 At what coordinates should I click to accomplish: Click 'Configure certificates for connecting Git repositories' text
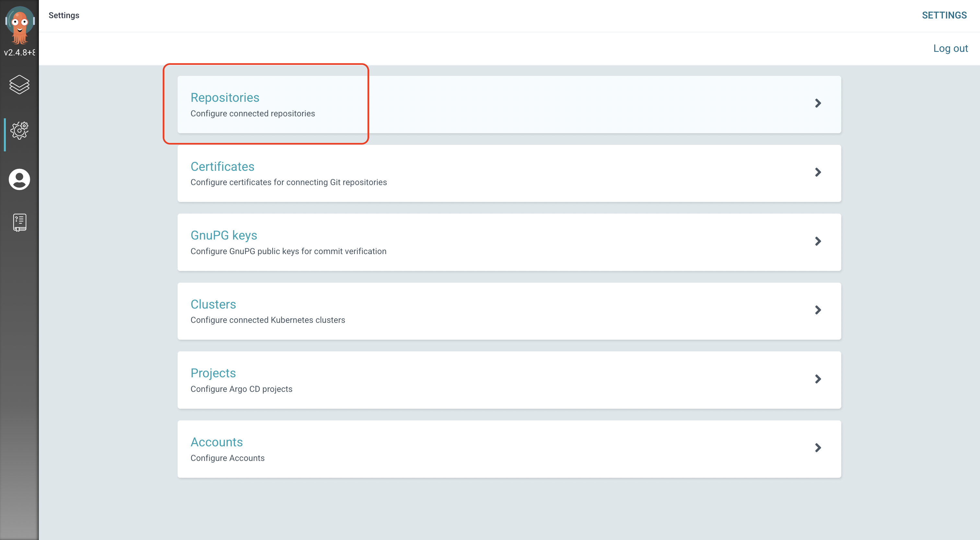click(x=288, y=182)
